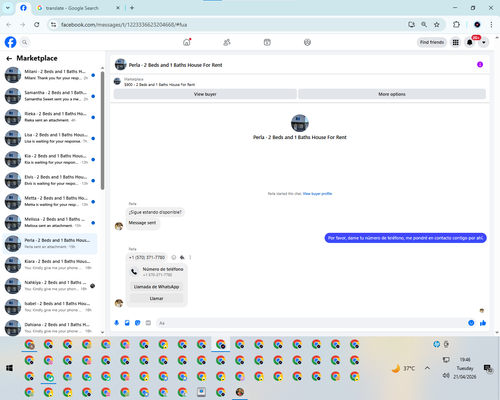Open the Facebook menu grid icon
The image size is (500, 400).
pos(455,42)
